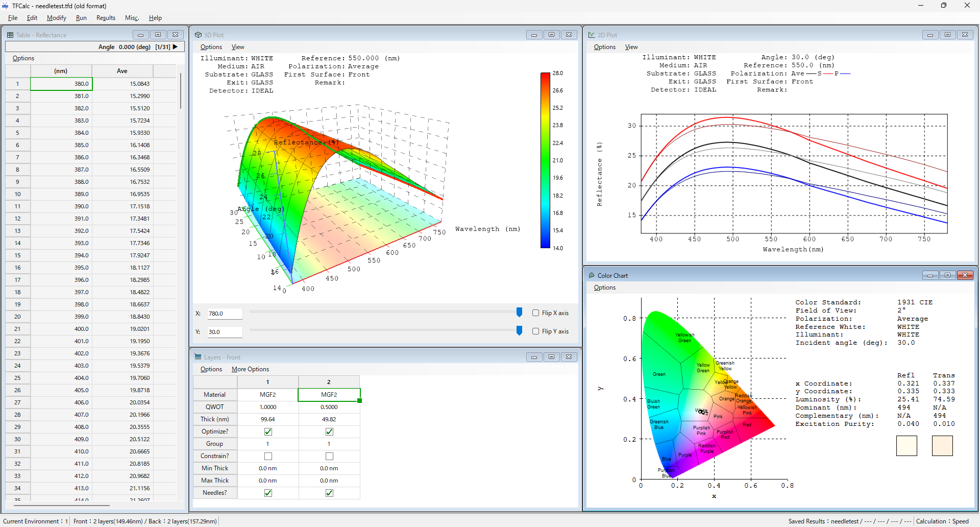Viewport: 980px width, 527px height.
Task: Maximize the 2D Plot window
Action: [947, 35]
